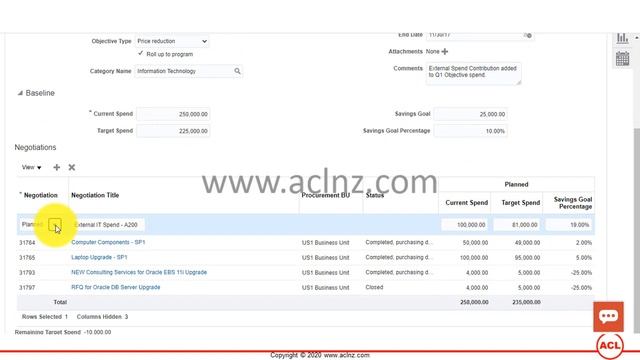Open the calendar grid panel icon on right
The height and width of the screenshot is (360, 640).
click(x=622, y=59)
